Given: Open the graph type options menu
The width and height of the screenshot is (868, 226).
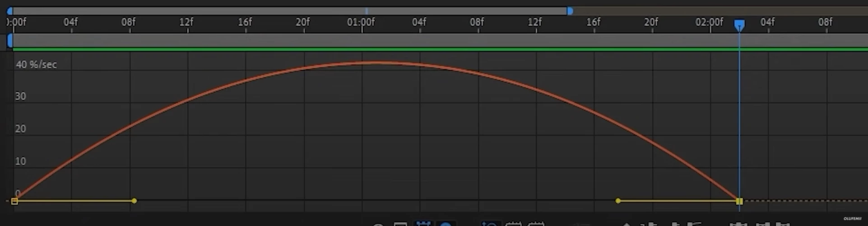Looking at the screenshot, I should pyautogui.click(x=401, y=225).
